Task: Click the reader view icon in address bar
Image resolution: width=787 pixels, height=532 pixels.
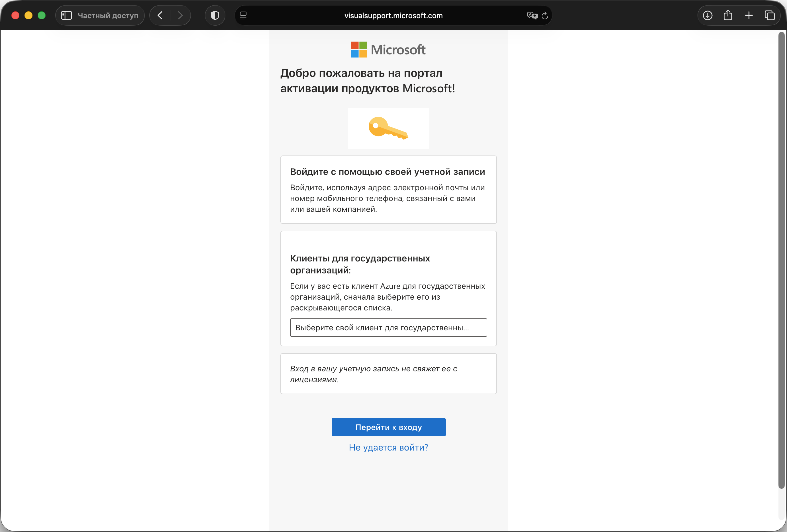Action: [243, 16]
